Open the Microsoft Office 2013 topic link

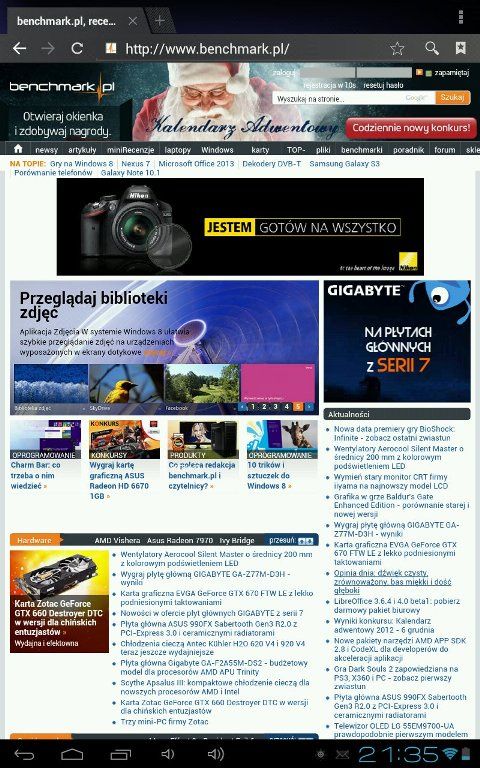point(196,164)
